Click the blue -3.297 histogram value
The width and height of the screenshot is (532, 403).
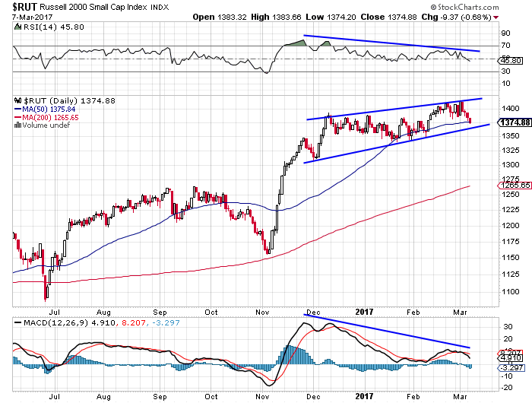click(166, 323)
